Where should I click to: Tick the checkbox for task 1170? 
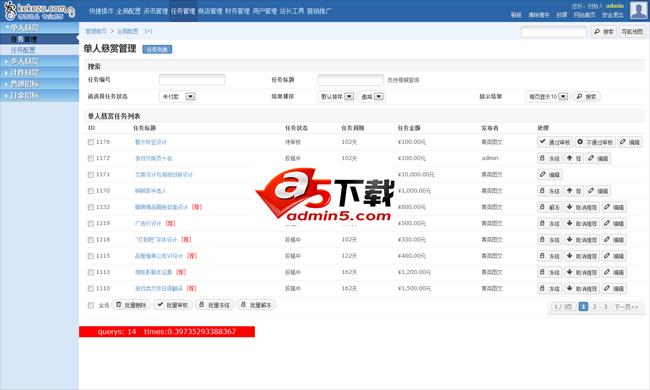coord(91,191)
